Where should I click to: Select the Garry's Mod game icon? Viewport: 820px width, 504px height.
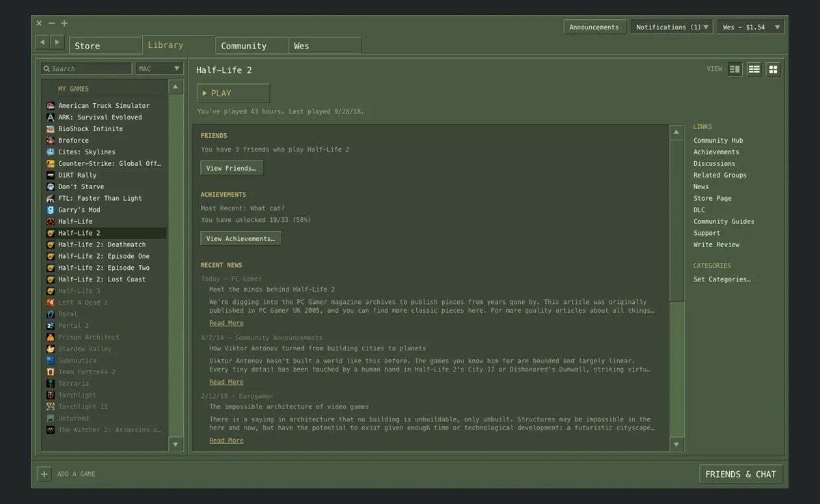tap(51, 210)
